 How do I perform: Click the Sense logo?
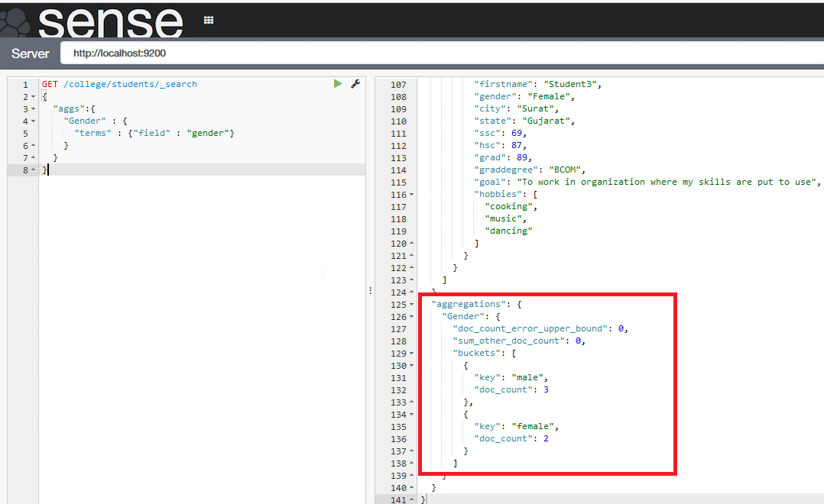pyautogui.click(x=110, y=21)
